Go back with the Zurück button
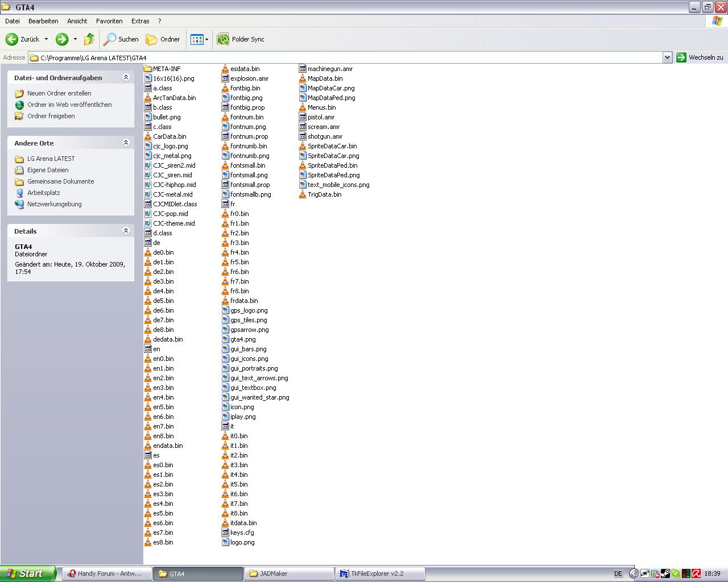 click(23, 39)
